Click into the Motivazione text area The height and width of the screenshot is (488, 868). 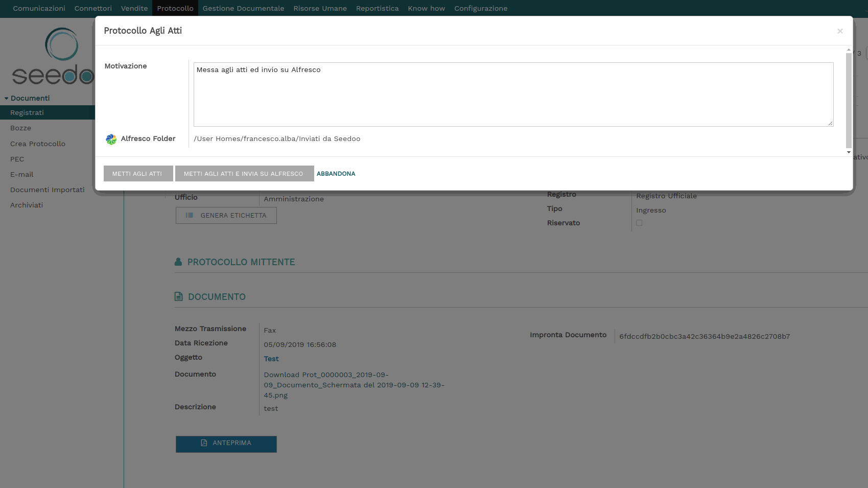point(513,95)
